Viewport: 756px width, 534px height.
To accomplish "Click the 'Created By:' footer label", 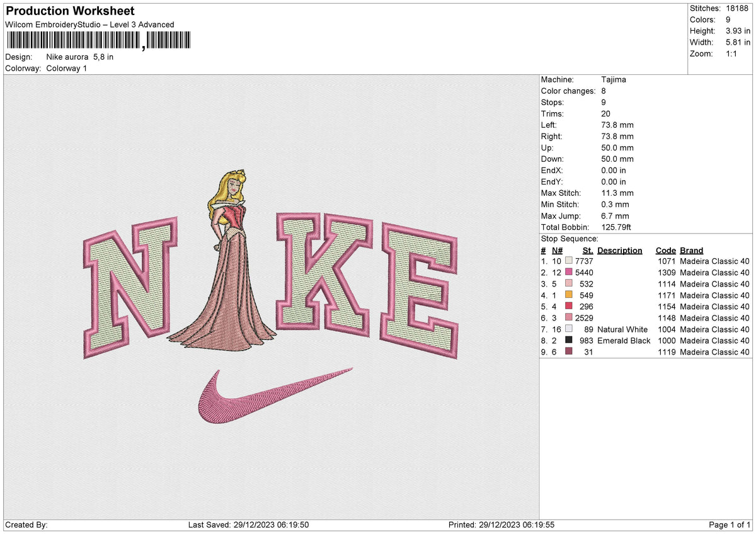I will coord(26,525).
